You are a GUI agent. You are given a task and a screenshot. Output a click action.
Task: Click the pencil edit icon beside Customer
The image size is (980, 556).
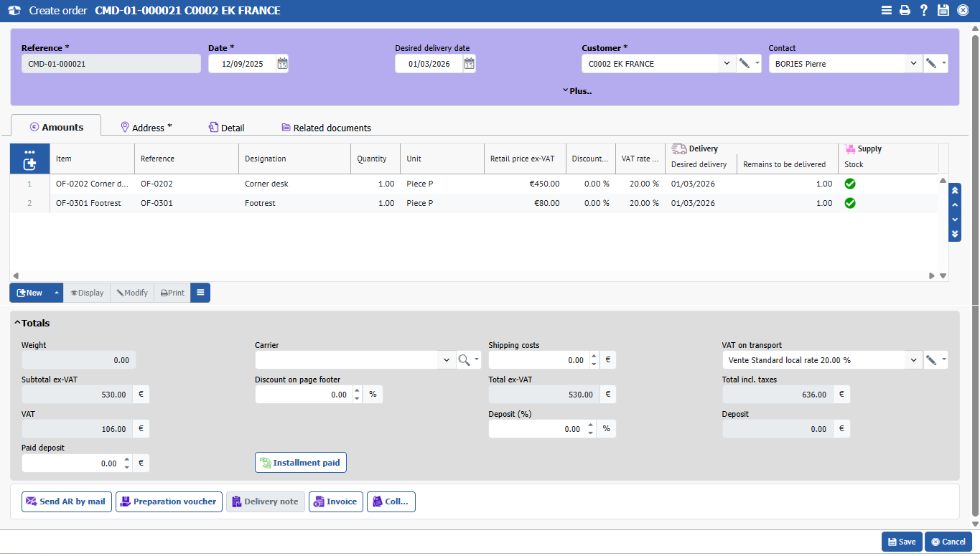[x=745, y=64]
